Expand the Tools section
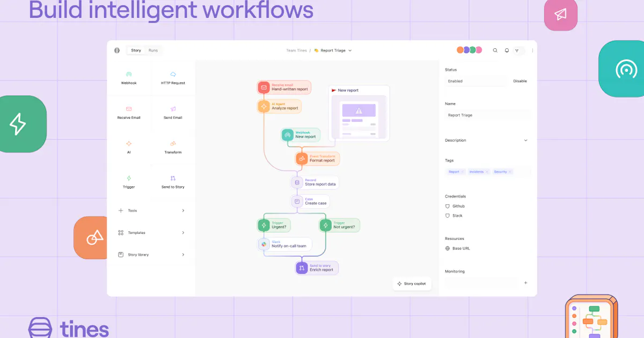Screen dimensions: 644x338 (151, 211)
